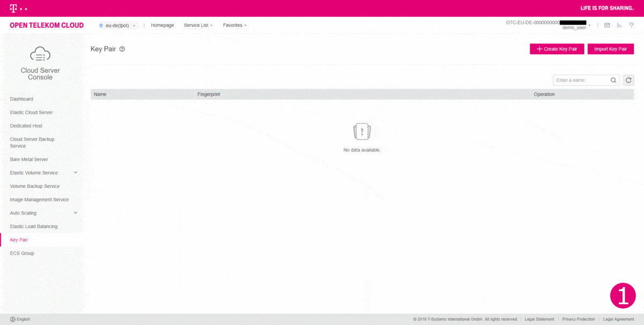Click the search magnifier in the name filter
This screenshot has height=325, width=644.
(x=613, y=80)
